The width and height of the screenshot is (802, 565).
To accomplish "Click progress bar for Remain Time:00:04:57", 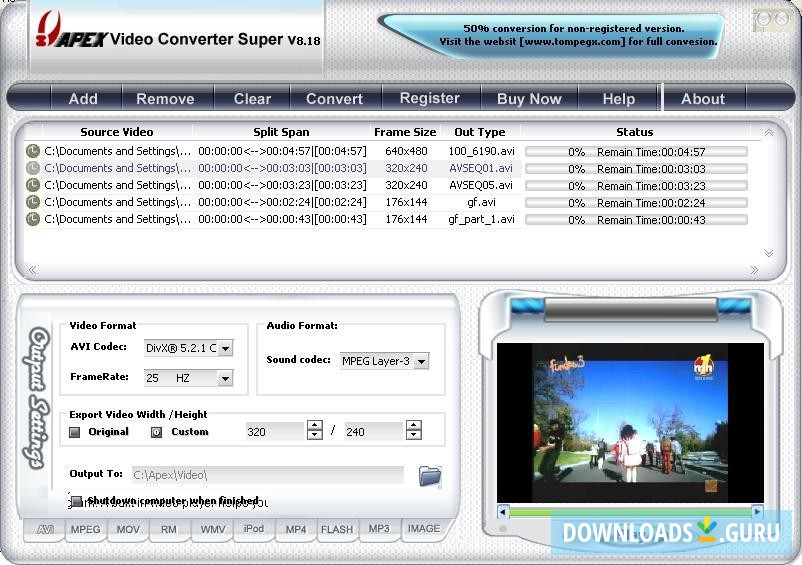I will coord(636,152).
